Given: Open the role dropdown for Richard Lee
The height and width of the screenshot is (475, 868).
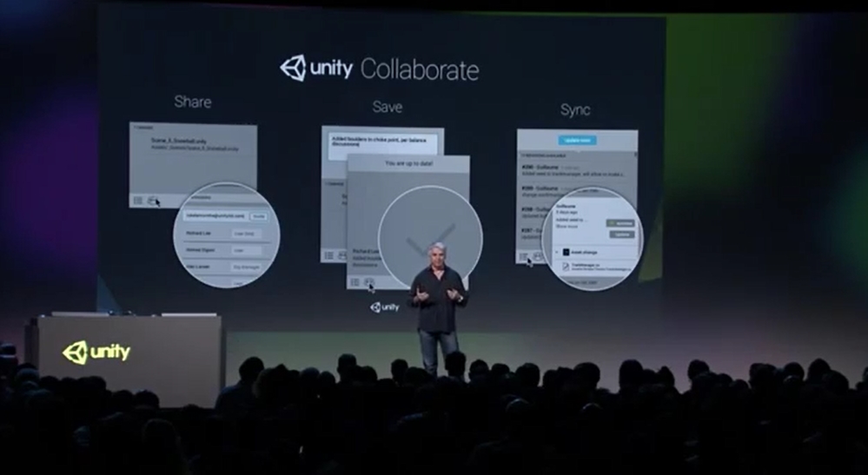Looking at the screenshot, I should pos(247,234).
